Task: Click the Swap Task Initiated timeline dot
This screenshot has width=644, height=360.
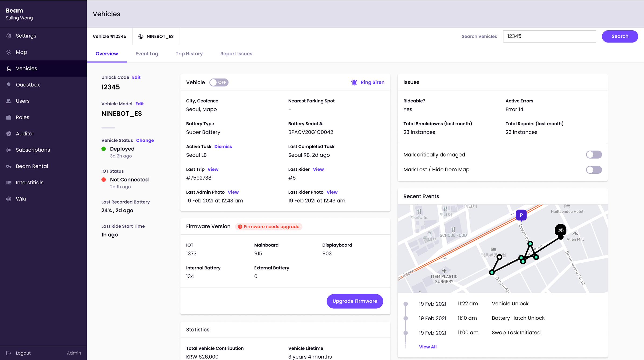Action: 406,333
